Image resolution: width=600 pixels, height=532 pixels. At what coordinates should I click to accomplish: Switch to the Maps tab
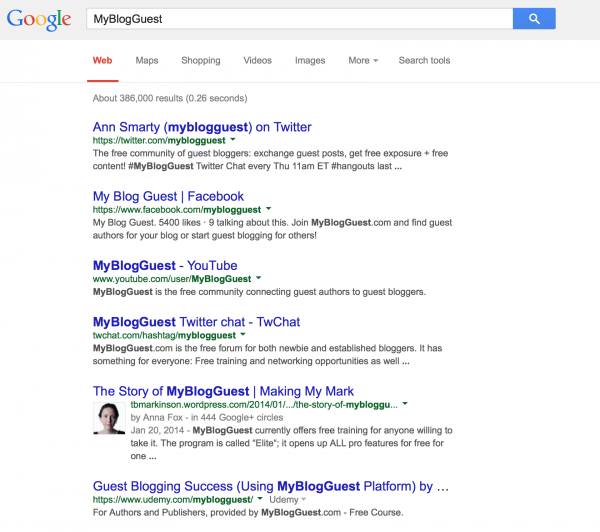click(147, 60)
